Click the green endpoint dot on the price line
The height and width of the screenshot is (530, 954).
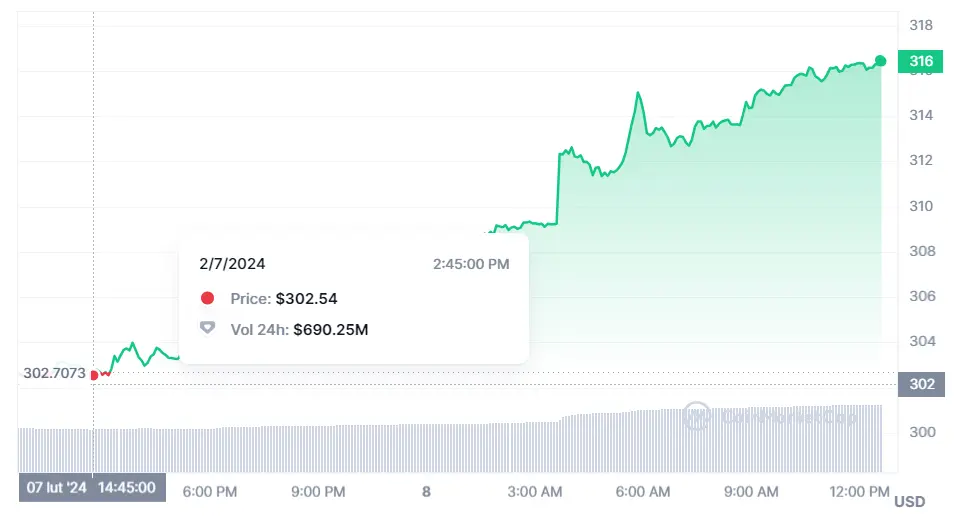880,61
